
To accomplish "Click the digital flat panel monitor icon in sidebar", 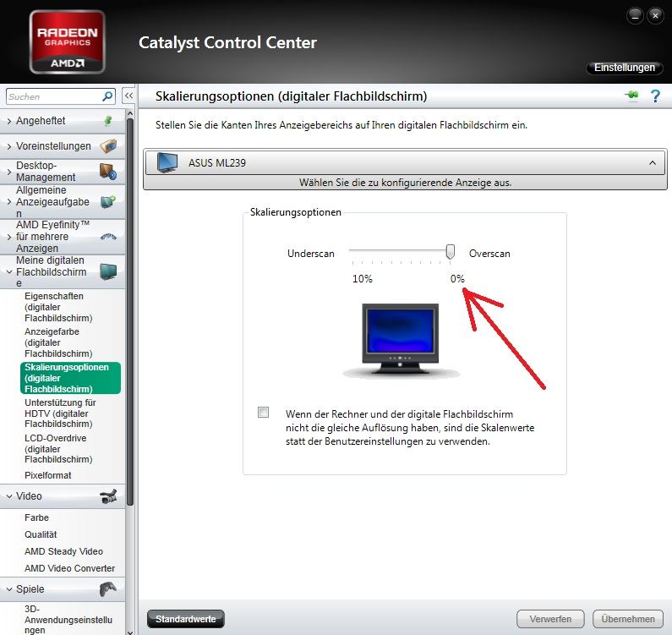I will 108,271.
